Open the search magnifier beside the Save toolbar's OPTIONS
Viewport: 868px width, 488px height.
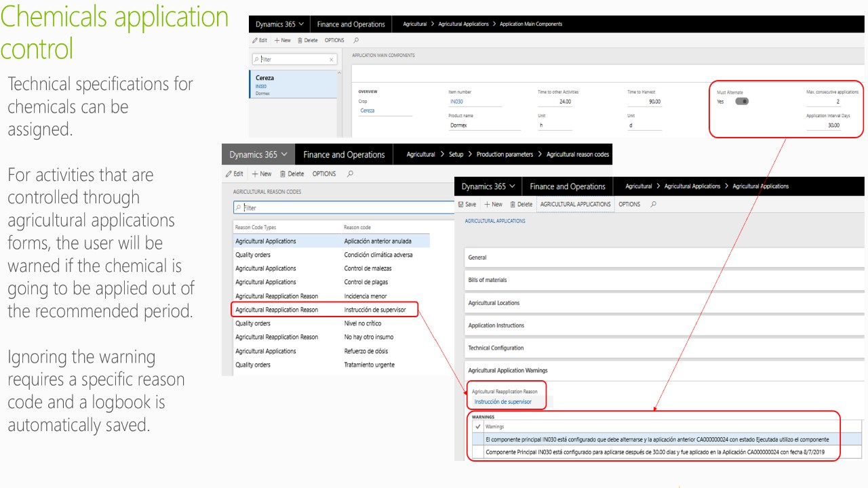coord(652,204)
